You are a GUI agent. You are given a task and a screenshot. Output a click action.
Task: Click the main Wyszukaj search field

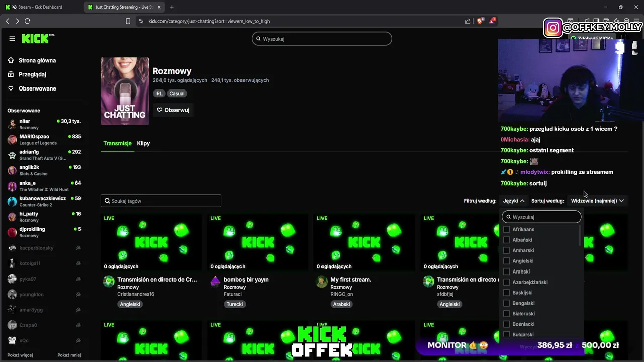tap(322, 39)
